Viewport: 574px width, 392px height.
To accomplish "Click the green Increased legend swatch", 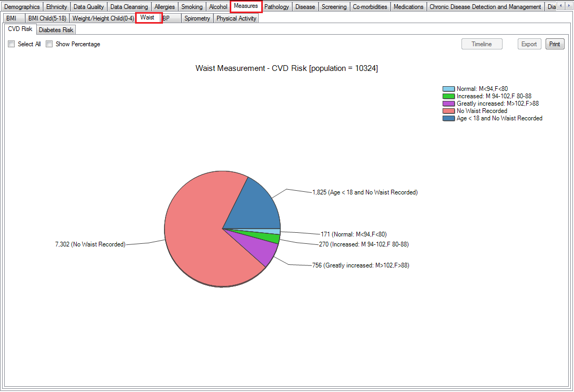I will click(x=448, y=96).
